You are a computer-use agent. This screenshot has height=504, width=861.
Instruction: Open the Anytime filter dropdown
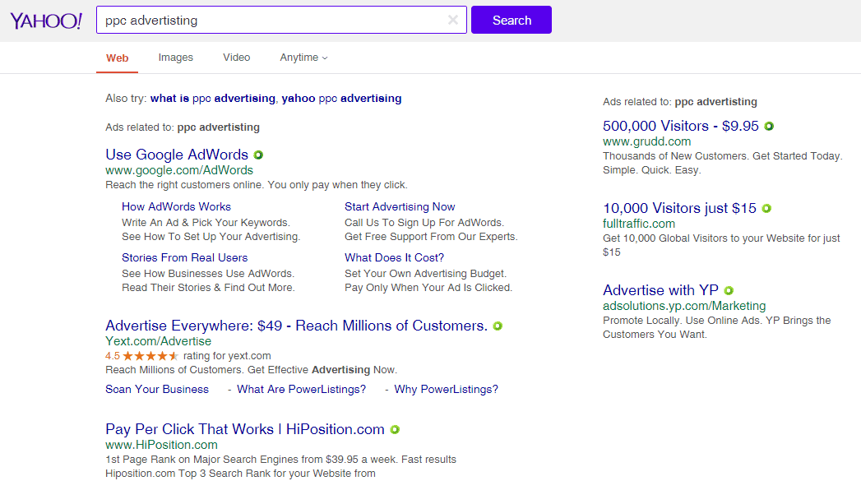pos(303,58)
